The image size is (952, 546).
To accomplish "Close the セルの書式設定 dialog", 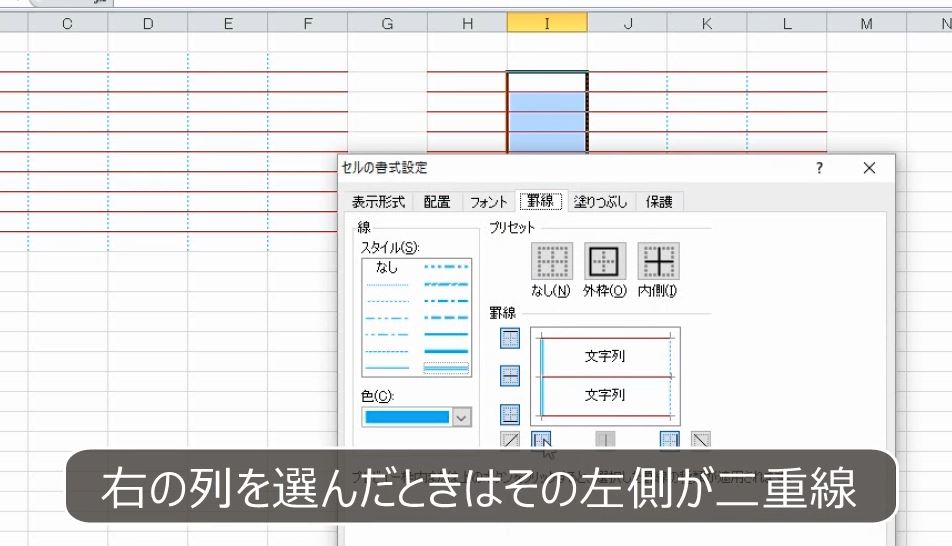I will click(x=869, y=168).
